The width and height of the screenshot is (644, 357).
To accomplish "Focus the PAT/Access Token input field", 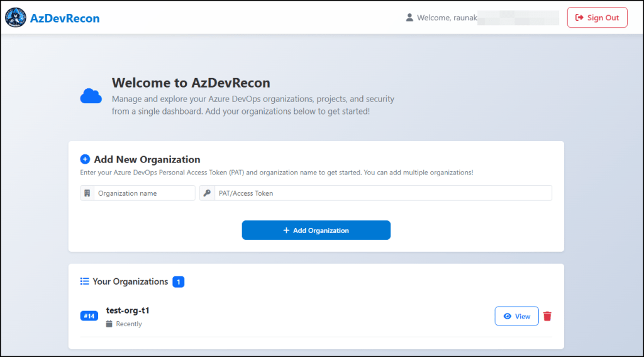I will pos(383,193).
